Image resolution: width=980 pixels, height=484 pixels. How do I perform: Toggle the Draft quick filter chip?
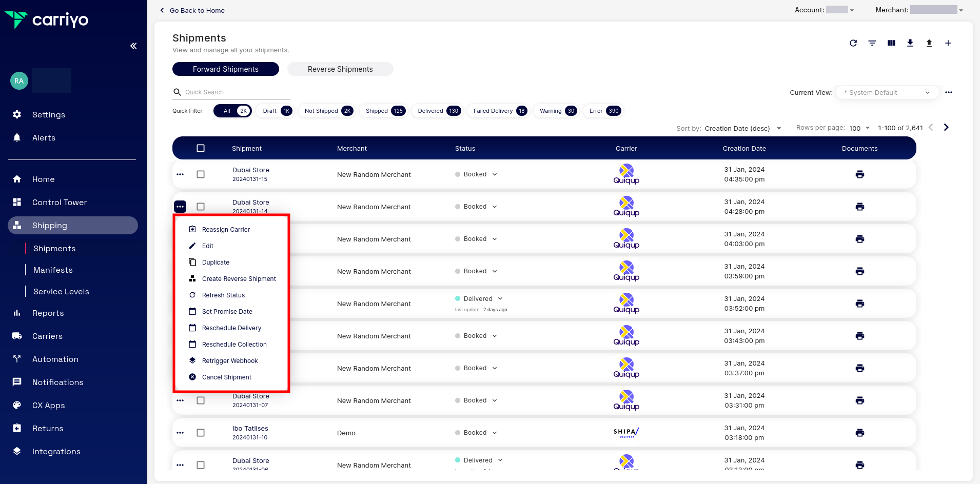tap(275, 111)
